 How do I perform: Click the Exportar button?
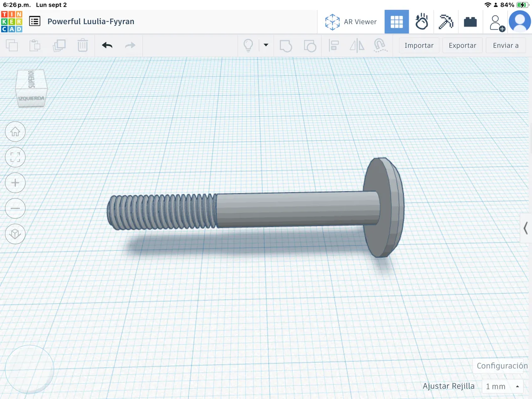462,45
